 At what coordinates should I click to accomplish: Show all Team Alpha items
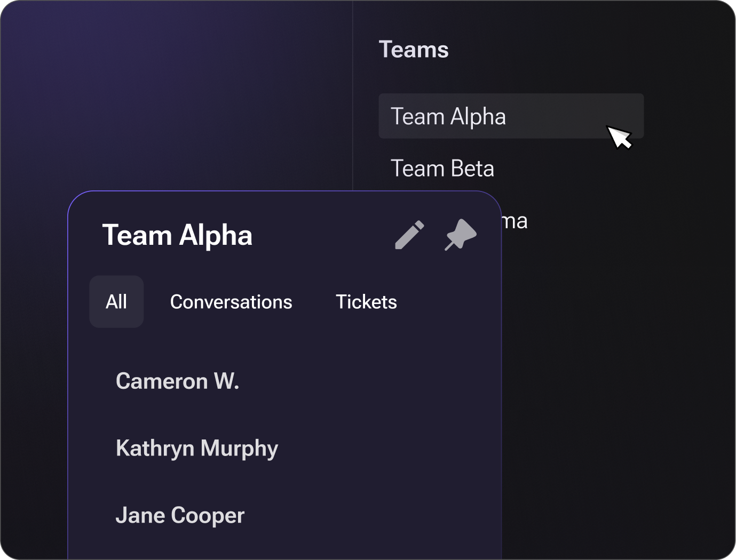point(116,302)
